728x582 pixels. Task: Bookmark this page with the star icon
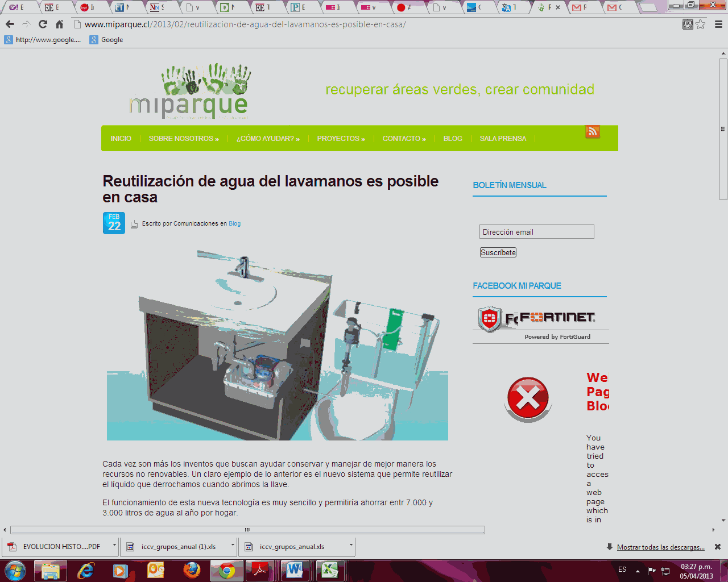[701, 24]
